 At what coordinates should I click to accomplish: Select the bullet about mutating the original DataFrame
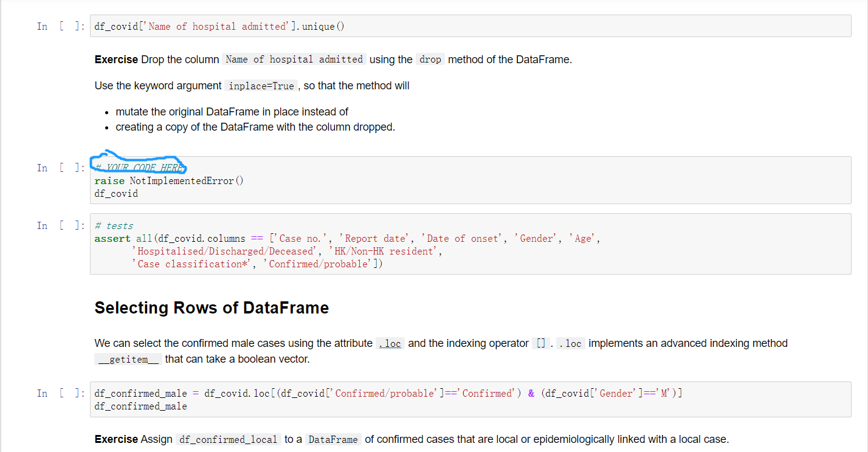(231, 111)
